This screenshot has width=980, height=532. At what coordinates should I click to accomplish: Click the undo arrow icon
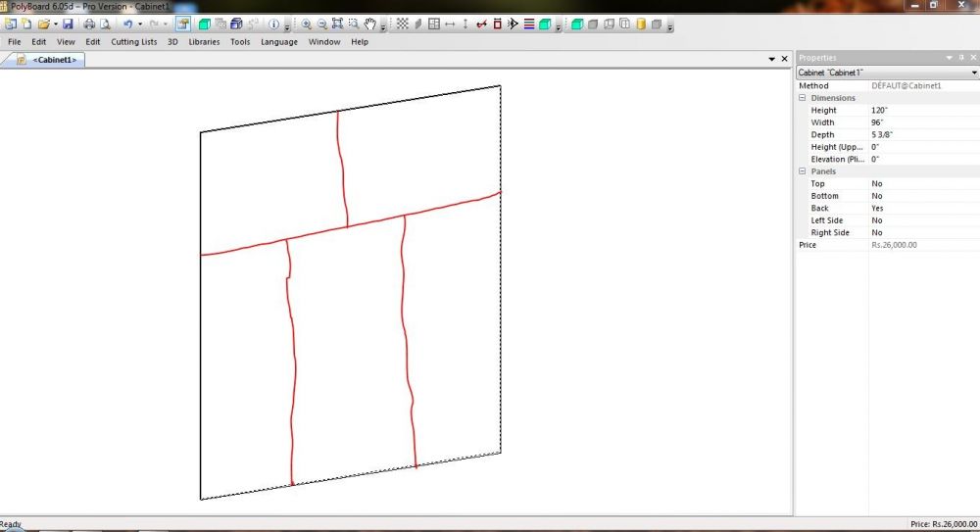point(127,24)
